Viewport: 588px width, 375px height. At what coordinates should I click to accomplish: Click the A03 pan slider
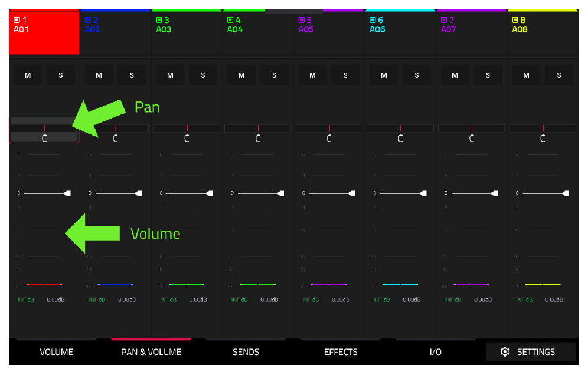click(x=187, y=129)
